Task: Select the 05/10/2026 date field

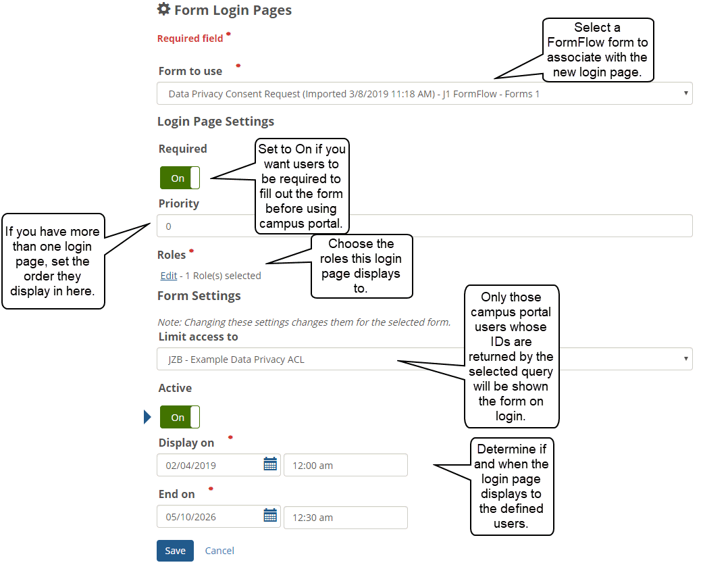Action: (x=203, y=516)
